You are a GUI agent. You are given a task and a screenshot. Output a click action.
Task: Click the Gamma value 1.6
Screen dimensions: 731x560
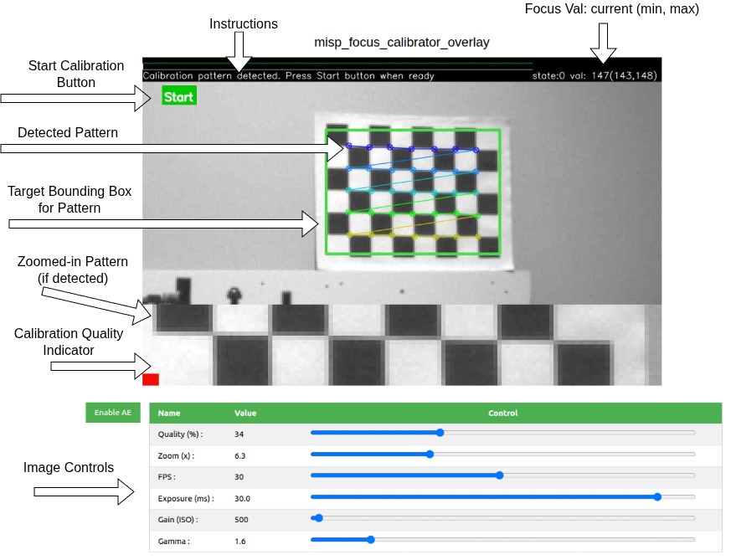(x=239, y=541)
